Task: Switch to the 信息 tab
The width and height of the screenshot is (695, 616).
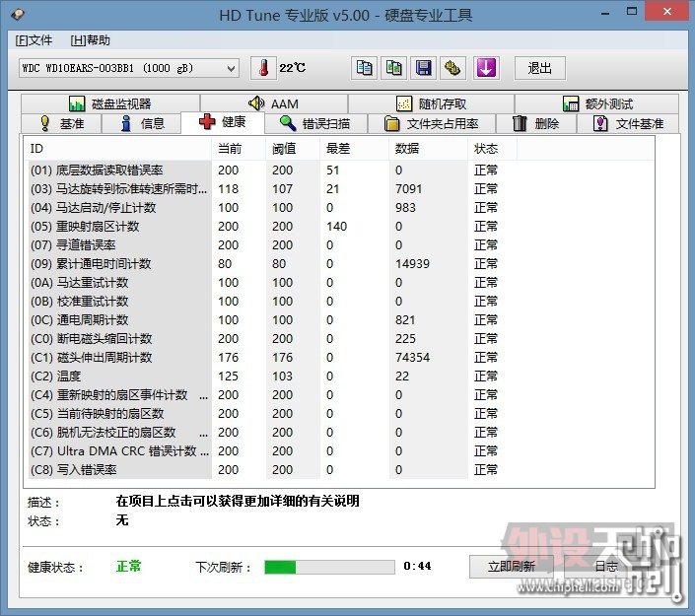Action: pyautogui.click(x=142, y=123)
